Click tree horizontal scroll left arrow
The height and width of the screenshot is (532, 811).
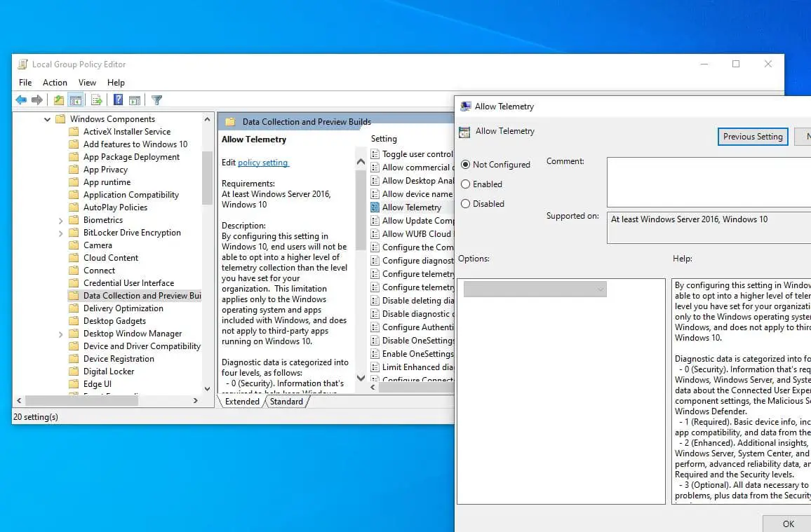point(19,400)
